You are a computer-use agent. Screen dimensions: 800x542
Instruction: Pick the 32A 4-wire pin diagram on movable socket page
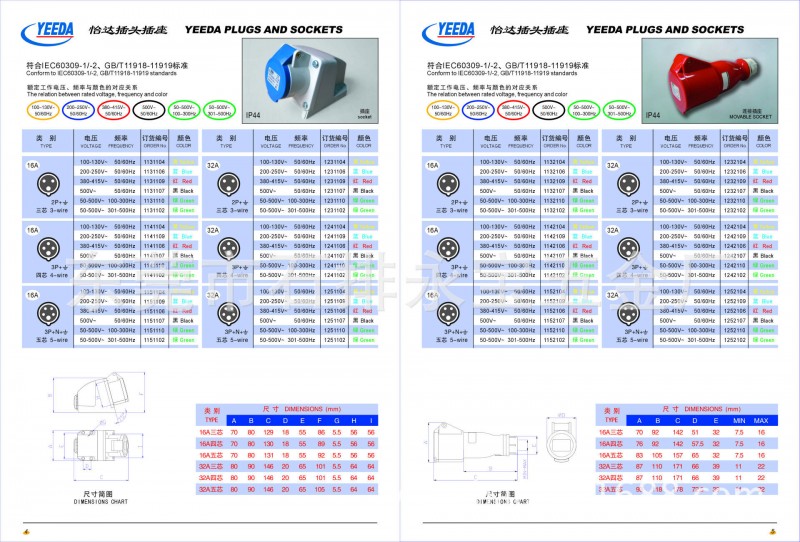click(x=629, y=249)
